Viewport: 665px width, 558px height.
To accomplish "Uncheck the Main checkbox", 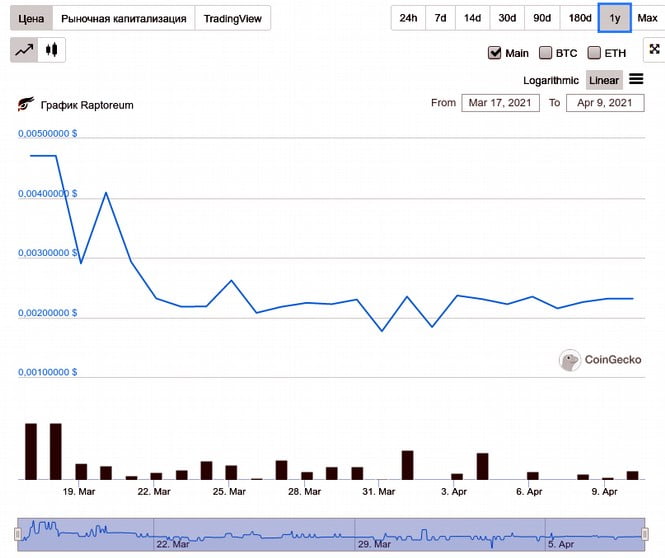I will (495, 53).
